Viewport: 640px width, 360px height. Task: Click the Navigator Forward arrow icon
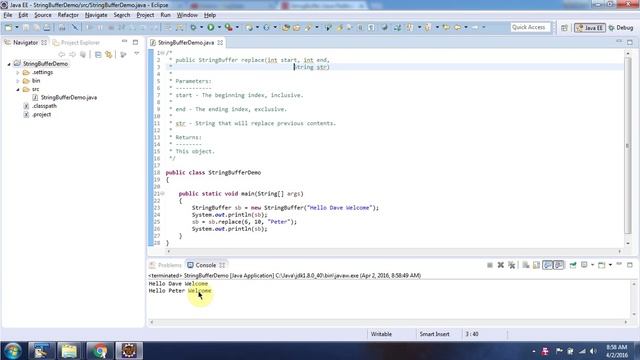(x=72, y=54)
